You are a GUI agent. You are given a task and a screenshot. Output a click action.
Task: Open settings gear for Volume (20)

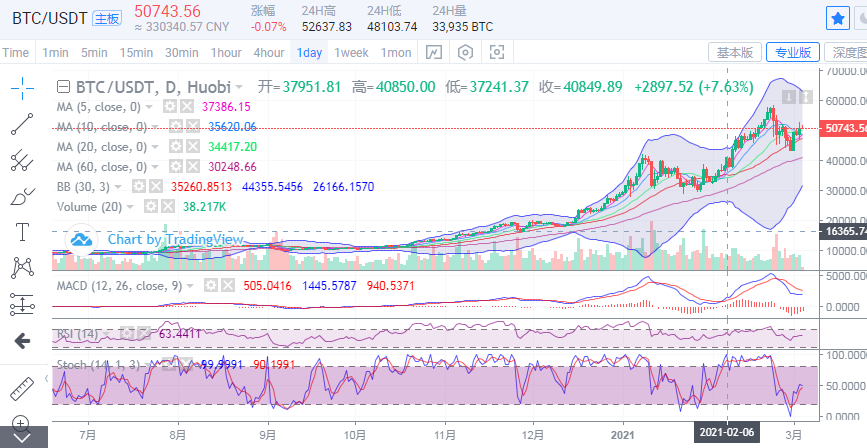150,207
